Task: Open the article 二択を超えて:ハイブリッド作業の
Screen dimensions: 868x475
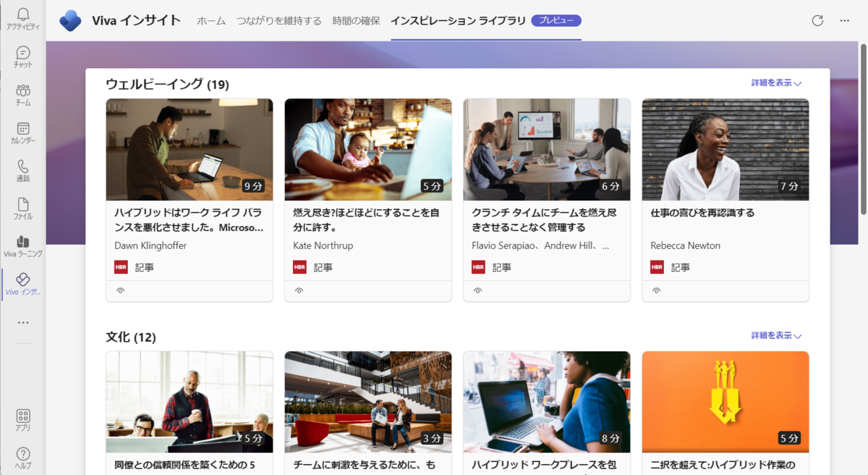Action: [723, 465]
